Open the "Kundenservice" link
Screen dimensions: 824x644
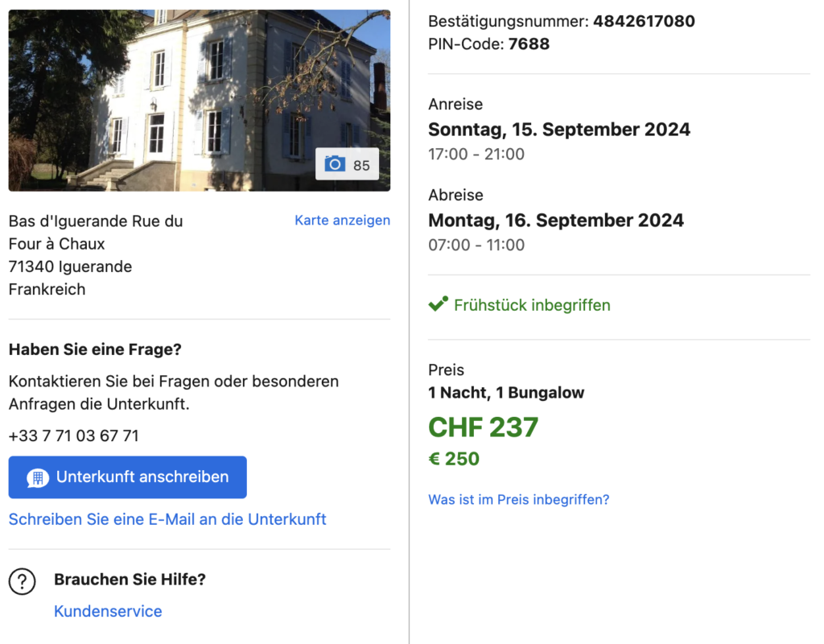coord(108,611)
